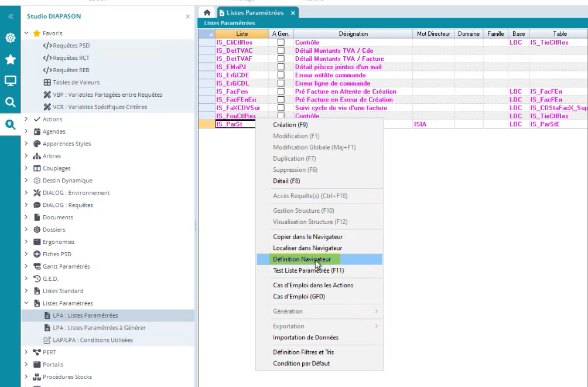Open LPA : Listes Paramétrées à Générer
This screenshot has width=588, height=387.
99,328
